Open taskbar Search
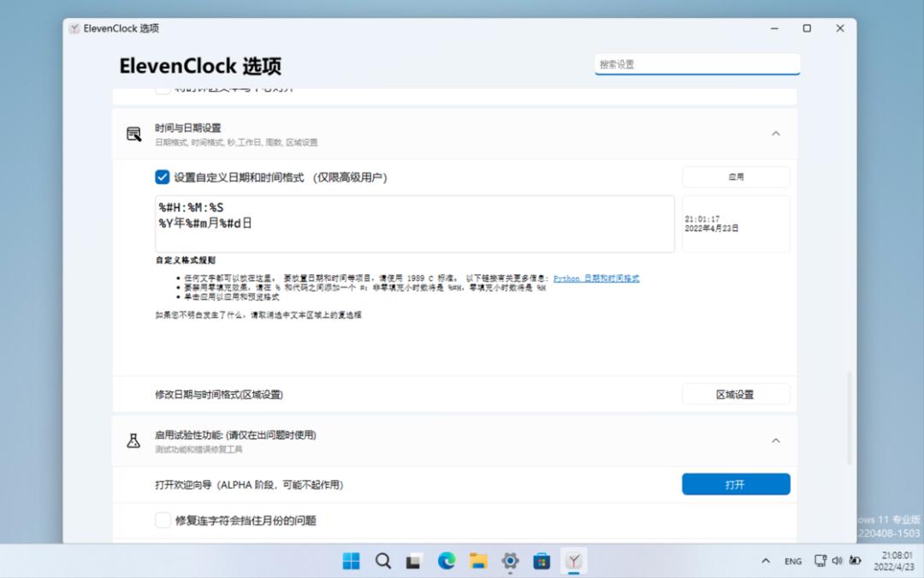 coord(383,561)
